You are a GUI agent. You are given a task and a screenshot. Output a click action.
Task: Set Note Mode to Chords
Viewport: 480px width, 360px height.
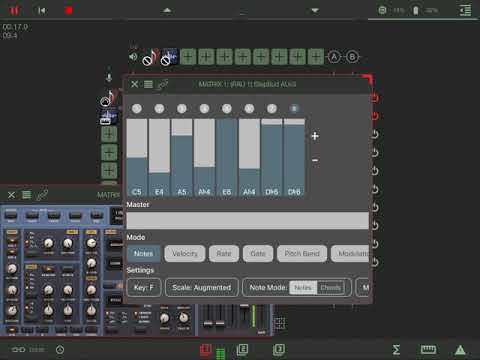click(331, 287)
